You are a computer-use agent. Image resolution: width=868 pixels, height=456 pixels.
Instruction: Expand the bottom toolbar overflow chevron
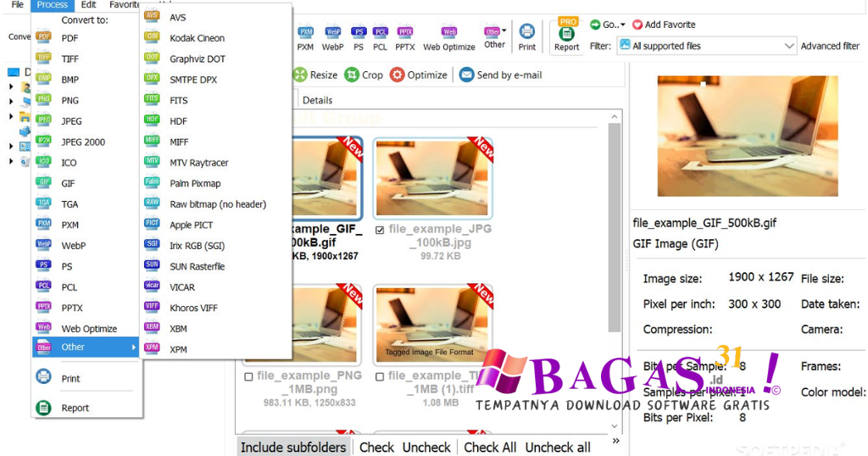(616, 441)
